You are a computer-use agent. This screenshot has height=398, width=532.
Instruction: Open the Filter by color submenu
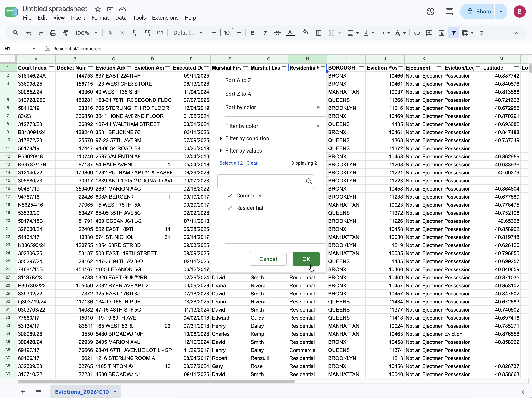[x=273, y=126]
